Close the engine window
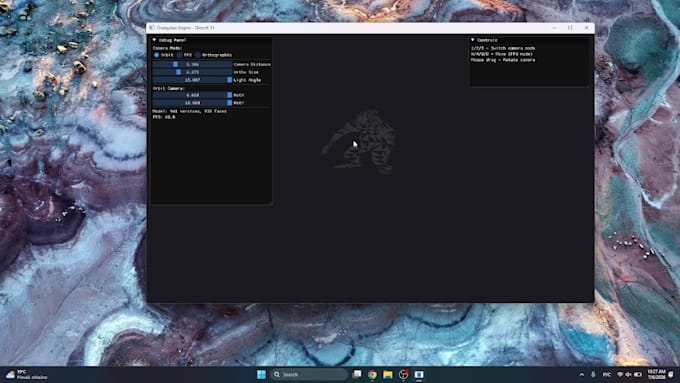 click(x=586, y=28)
